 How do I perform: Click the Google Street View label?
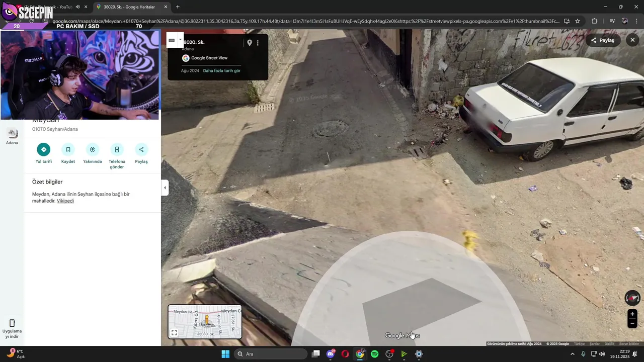209,58
